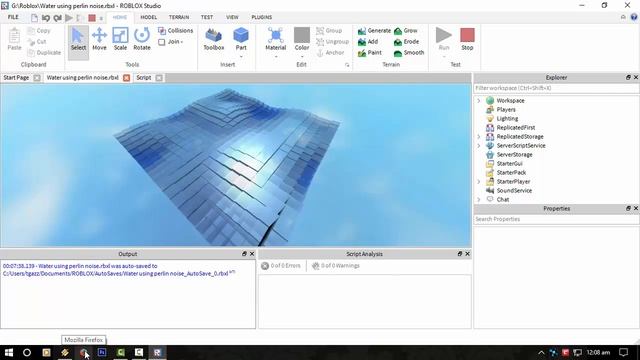The height and width of the screenshot is (360, 640).
Task: Click the Color swatch button
Action: tap(302, 39)
